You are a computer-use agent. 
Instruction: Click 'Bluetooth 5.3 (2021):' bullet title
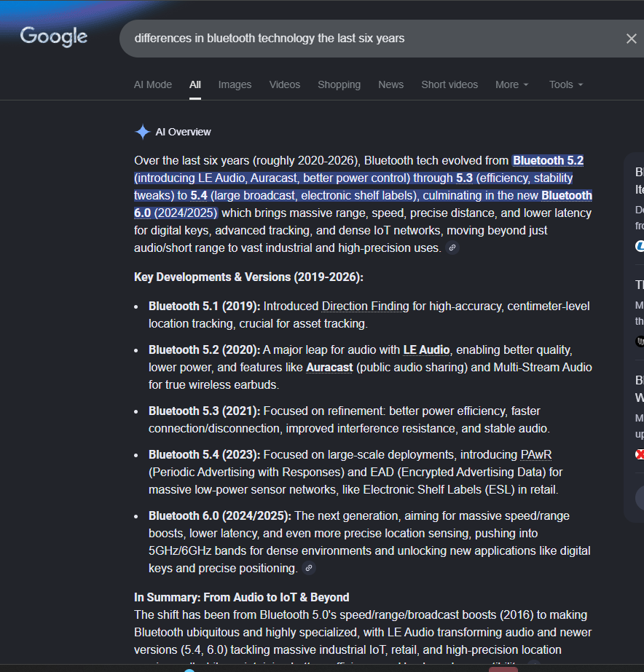pyautogui.click(x=204, y=411)
